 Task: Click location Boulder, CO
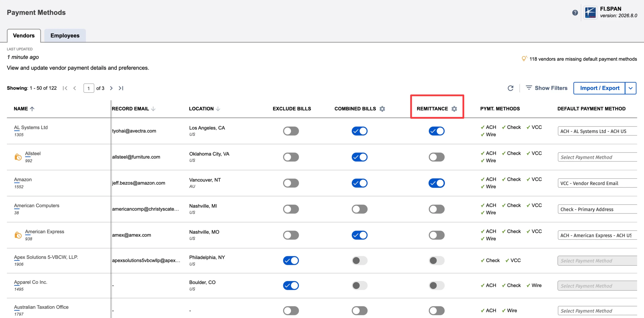(202, 282)
